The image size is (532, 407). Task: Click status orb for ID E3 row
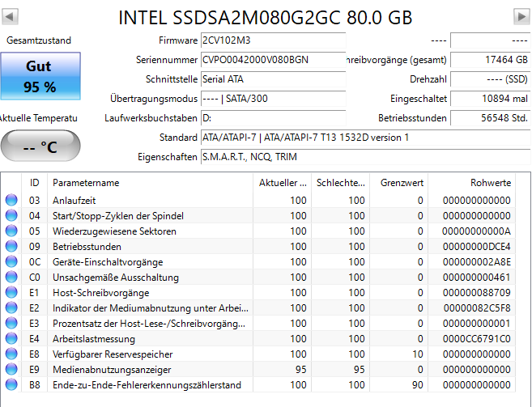point(11,323)
